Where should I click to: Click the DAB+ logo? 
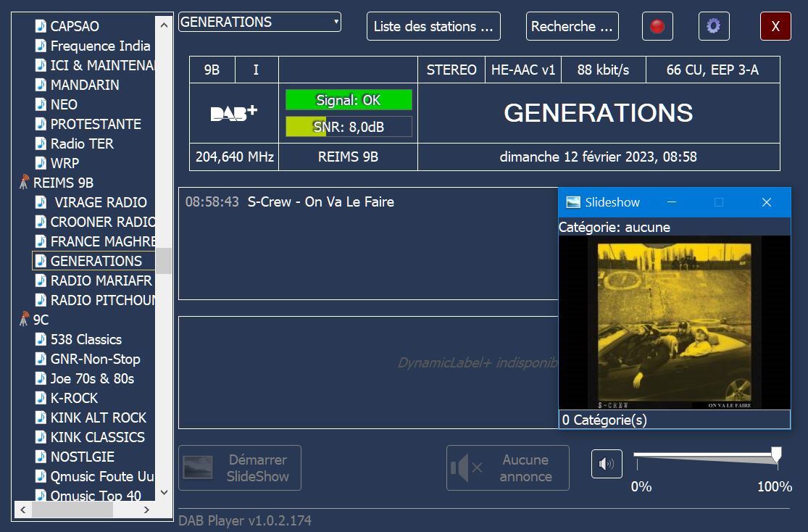234,113
